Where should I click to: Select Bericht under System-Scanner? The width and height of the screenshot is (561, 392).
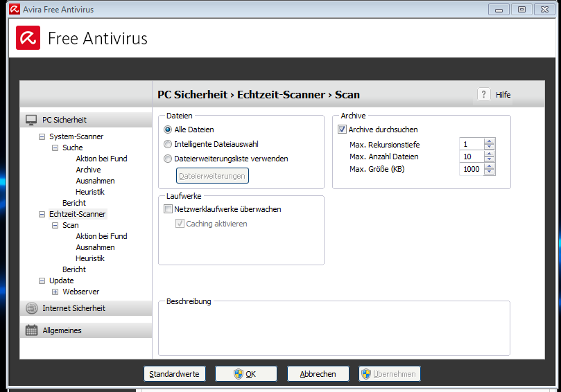74,203
